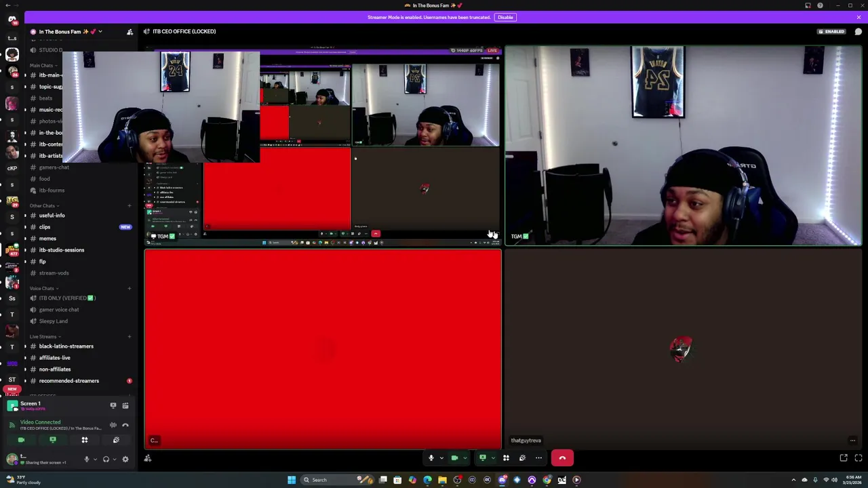
Task: Open soundboard icon in call control bar
Action: (522, 458)
